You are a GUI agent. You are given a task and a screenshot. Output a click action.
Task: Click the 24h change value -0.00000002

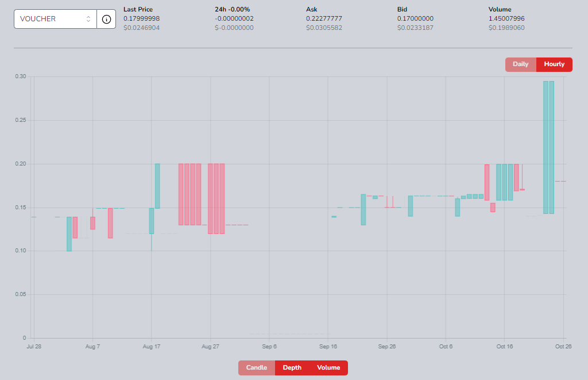234,18
